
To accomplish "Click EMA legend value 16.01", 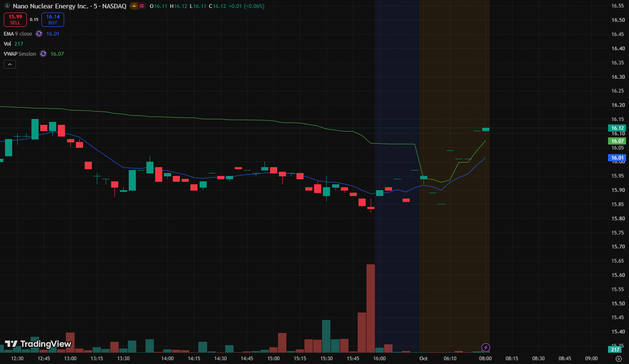I will tap(52, 34).
